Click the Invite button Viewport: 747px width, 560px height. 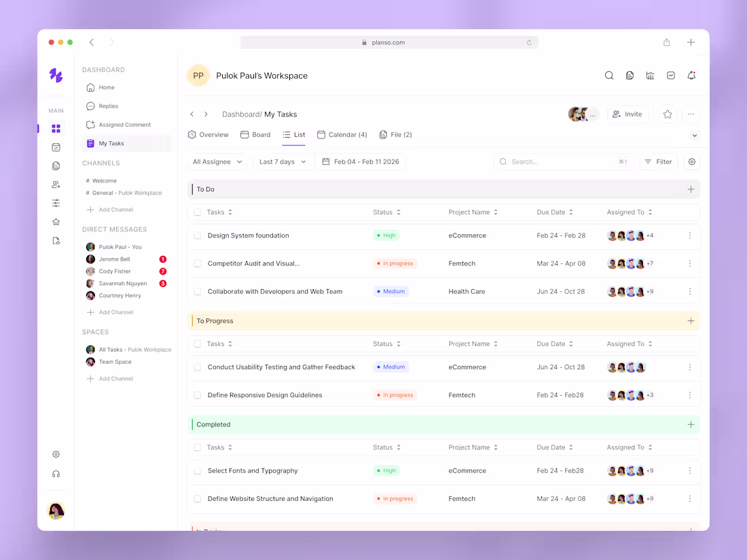[x=627, y=114]
